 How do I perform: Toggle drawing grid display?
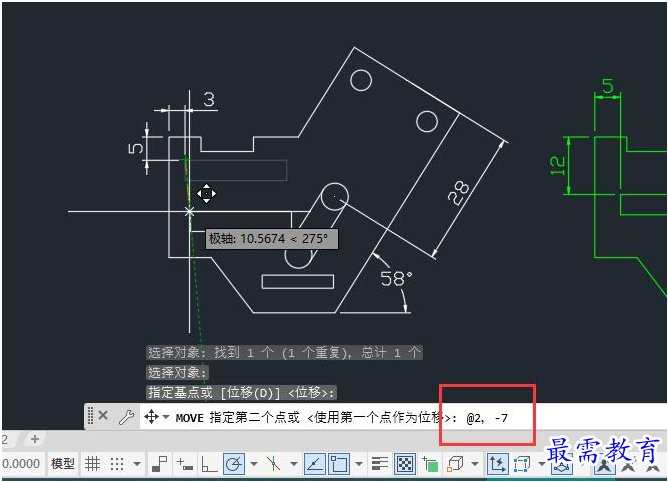pos(92,464)
